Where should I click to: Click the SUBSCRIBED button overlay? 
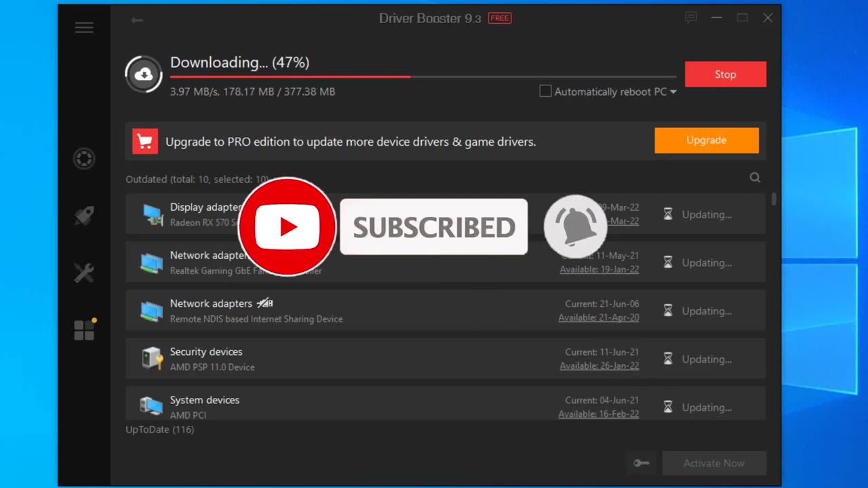pos(433,227)
